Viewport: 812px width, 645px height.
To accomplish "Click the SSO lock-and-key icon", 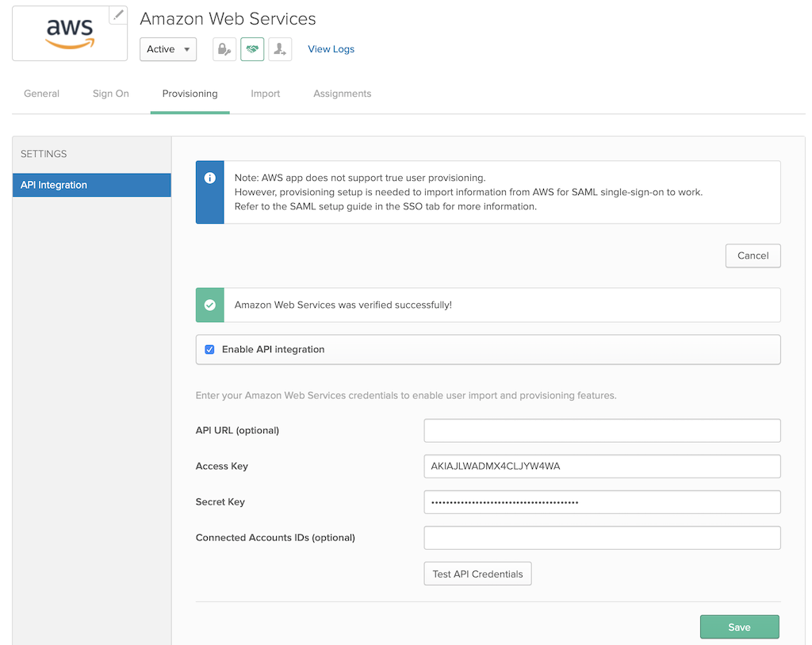I will (224, 49).
